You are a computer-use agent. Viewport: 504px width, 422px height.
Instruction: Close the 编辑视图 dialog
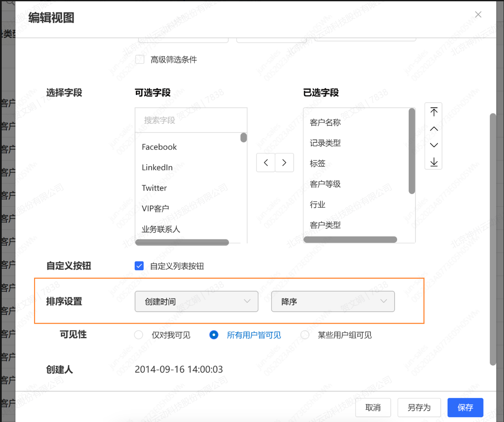click(478, 15)
